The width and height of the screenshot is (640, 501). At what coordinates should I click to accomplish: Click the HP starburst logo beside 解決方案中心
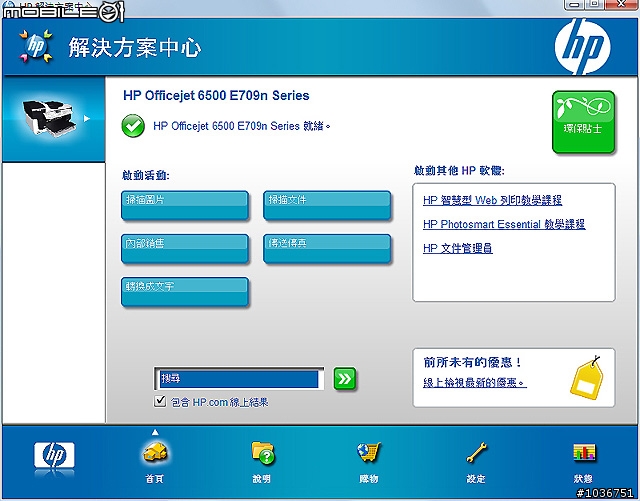click(36, 46)
